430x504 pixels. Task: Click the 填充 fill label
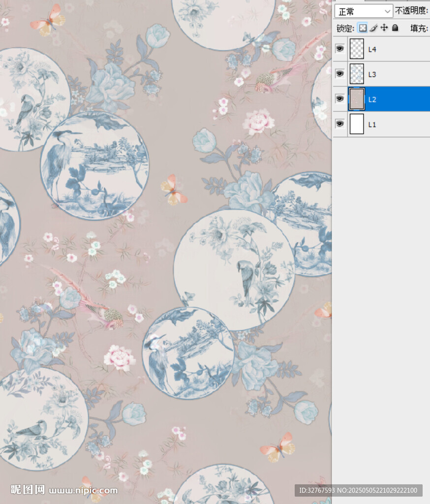419,28
